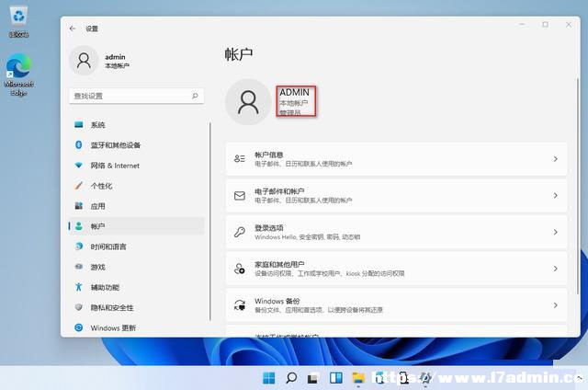Expand the 电子邮件和帐户 chevron
Image resolution: width=588 pixels, height=390 pixels.
pos(555,195)
